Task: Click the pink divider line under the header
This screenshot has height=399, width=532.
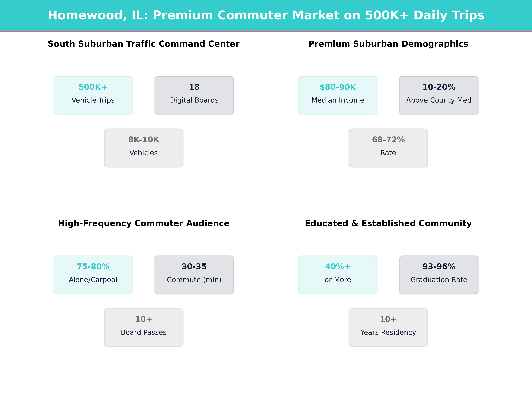Action: (266, 31)
